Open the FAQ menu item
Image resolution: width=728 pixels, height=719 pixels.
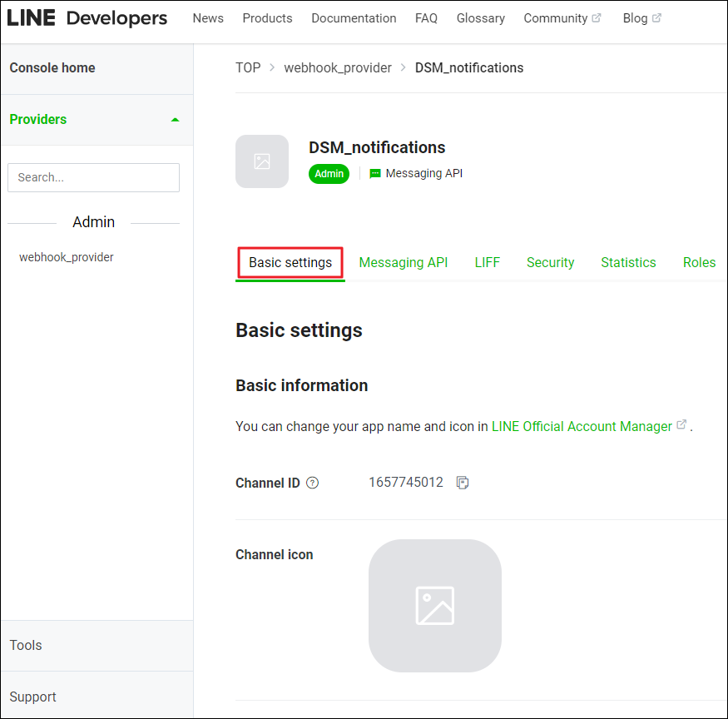(426, 18)
